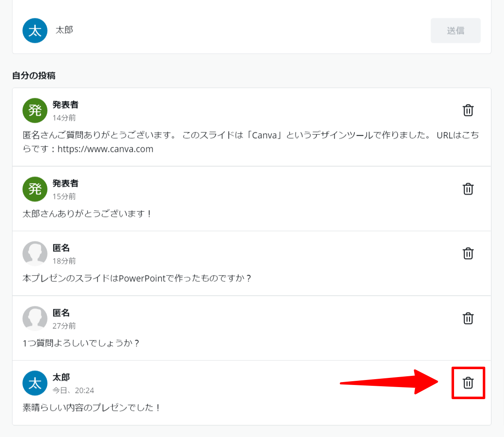Viewport: 504px width, 437px height.
Task: Click the message 1つ質問よろしいでしょうか？
Action: coord(81,343)
